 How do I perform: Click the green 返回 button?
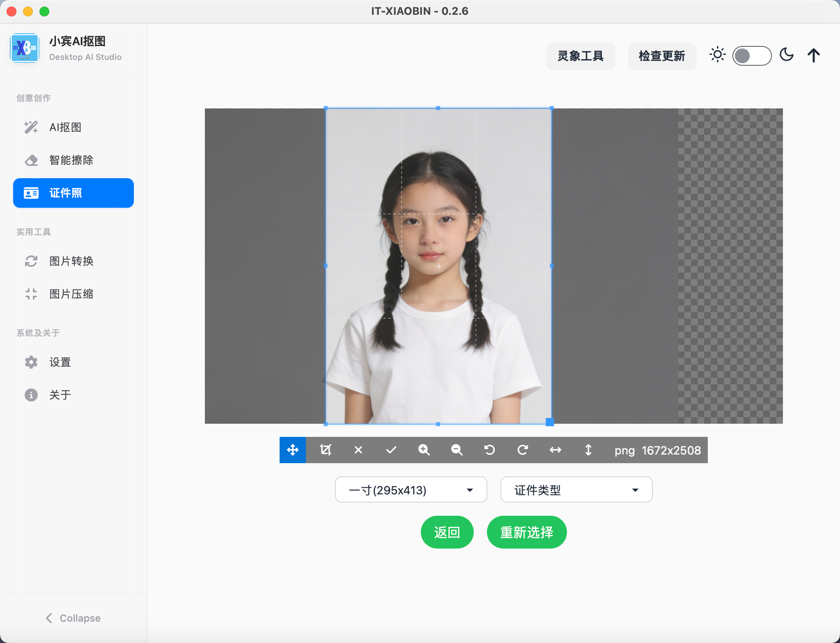pos(447,532)
